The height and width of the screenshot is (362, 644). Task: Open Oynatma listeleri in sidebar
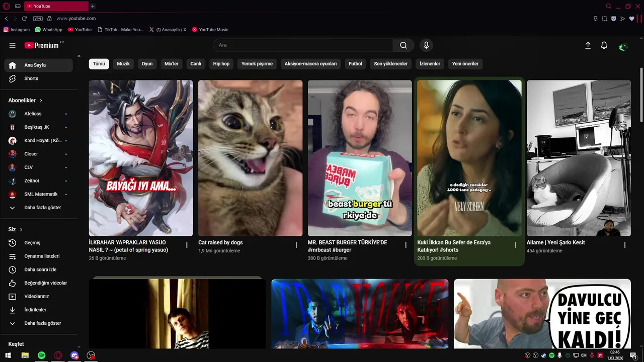coord(38,256)
